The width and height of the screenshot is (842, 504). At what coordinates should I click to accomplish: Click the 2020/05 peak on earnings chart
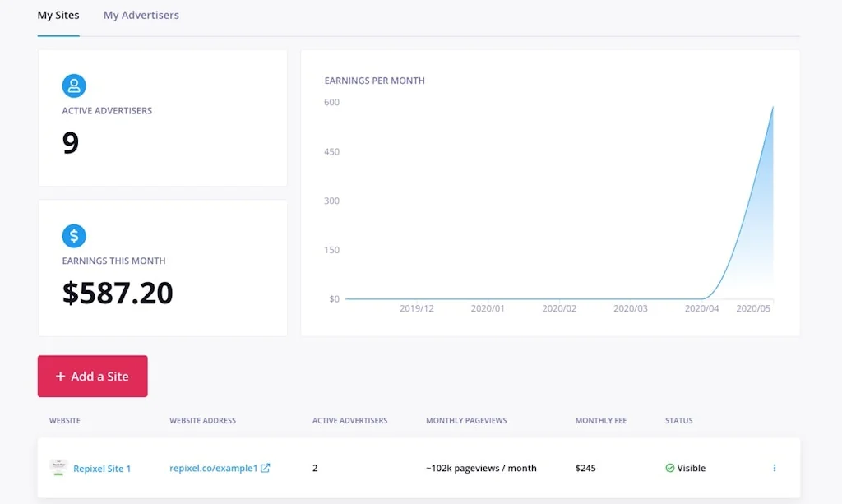[772, 107]
